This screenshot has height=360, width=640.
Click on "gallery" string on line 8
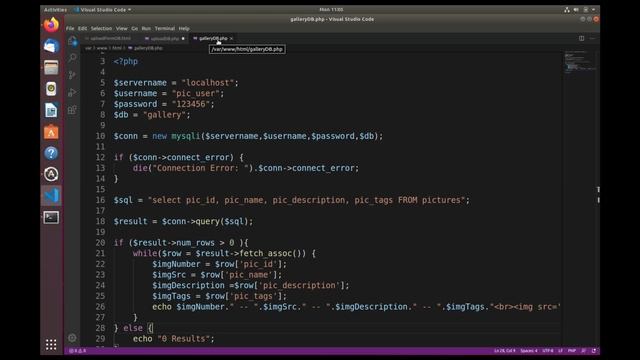164,115
